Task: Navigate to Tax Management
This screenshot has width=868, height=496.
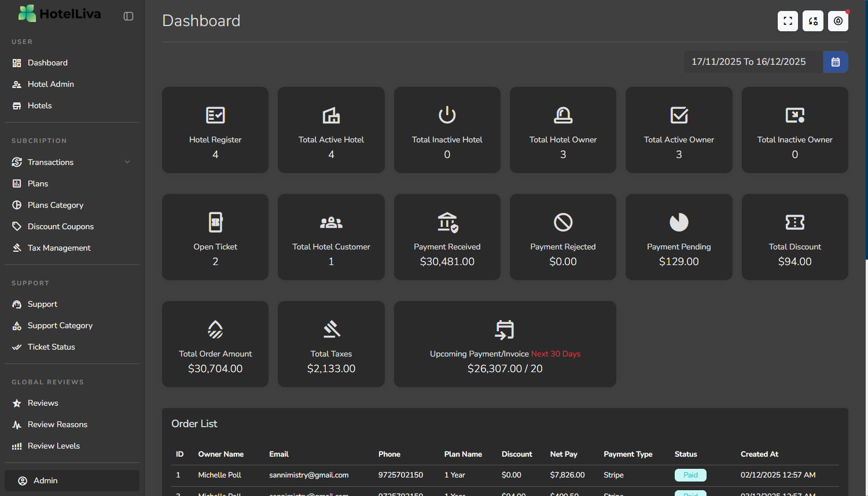Action: (59, 248)
